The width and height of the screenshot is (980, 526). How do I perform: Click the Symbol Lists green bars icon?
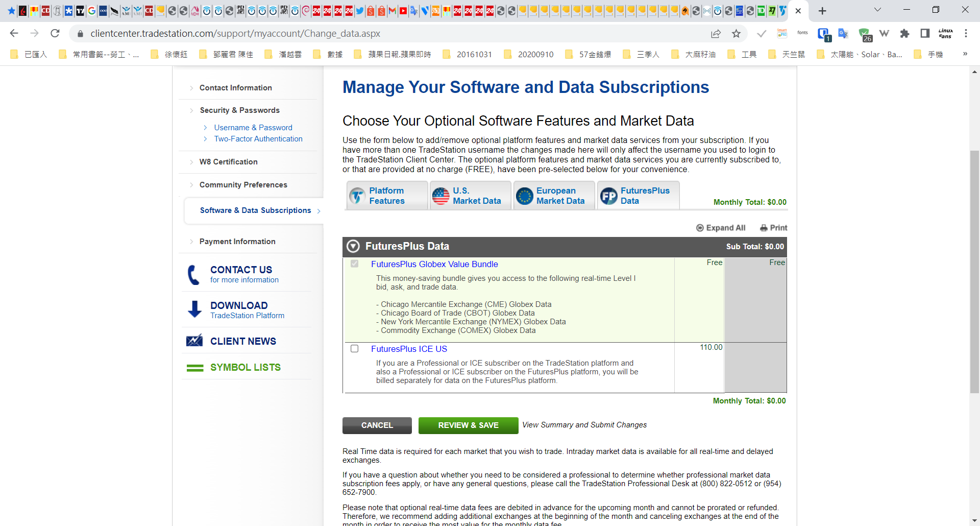point(195,368)
